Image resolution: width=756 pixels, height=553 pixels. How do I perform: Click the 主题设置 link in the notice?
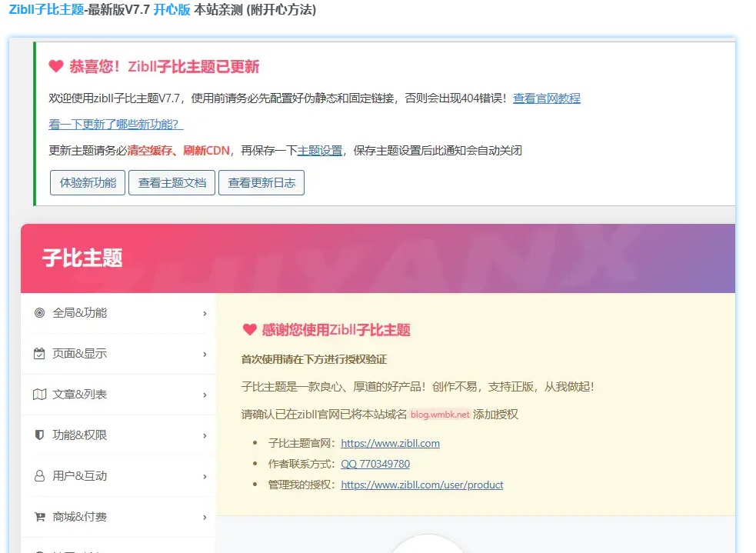321,151
